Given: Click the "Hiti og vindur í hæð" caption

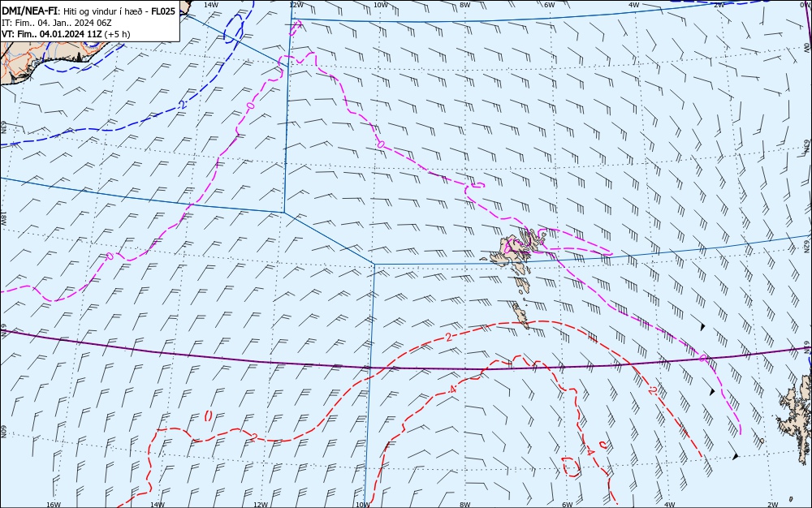Looking at the screenshot, I should point(105,11).
